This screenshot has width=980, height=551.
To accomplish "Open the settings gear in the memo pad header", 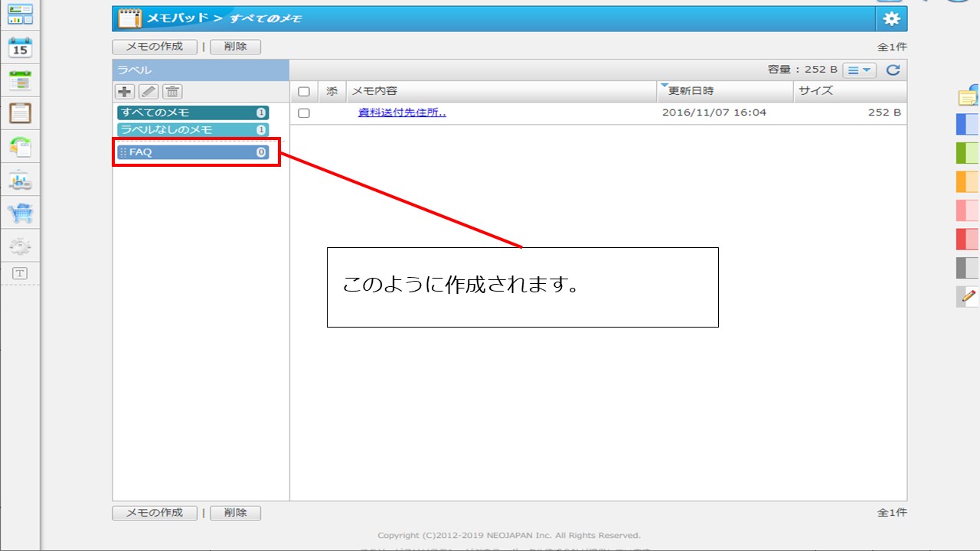I will click(x=891, y=19).
